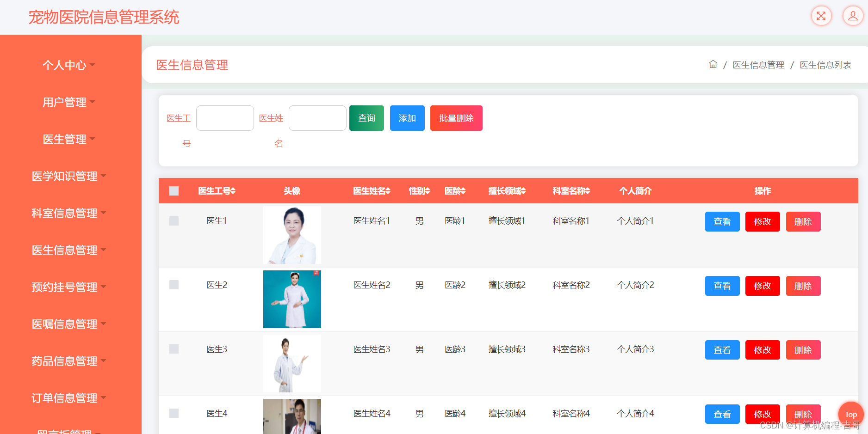868x434 pixels.
Task: Expand the 用户管理 sidebar menu
Action: [69, 102]
